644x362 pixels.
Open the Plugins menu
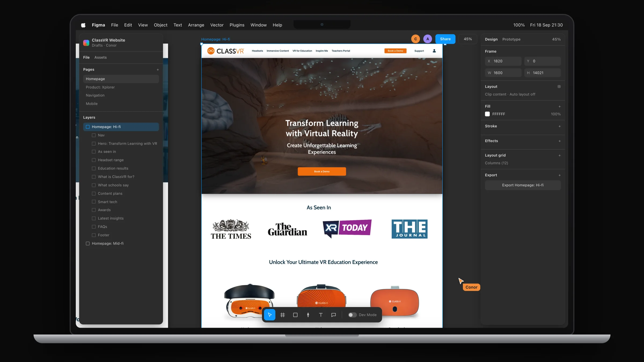click(237, 25)
